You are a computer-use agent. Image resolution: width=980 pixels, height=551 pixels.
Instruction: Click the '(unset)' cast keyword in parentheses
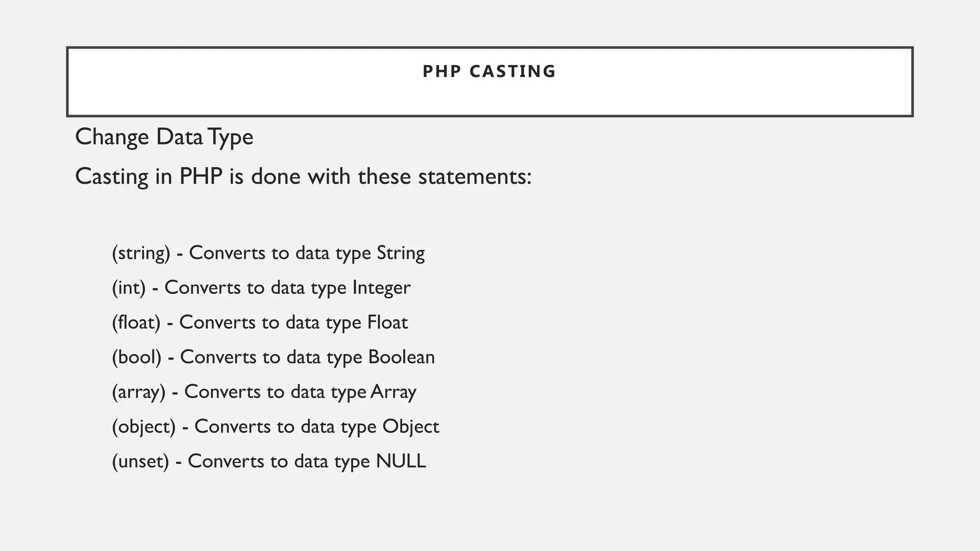pyautogui.click(x=140, y=462)
